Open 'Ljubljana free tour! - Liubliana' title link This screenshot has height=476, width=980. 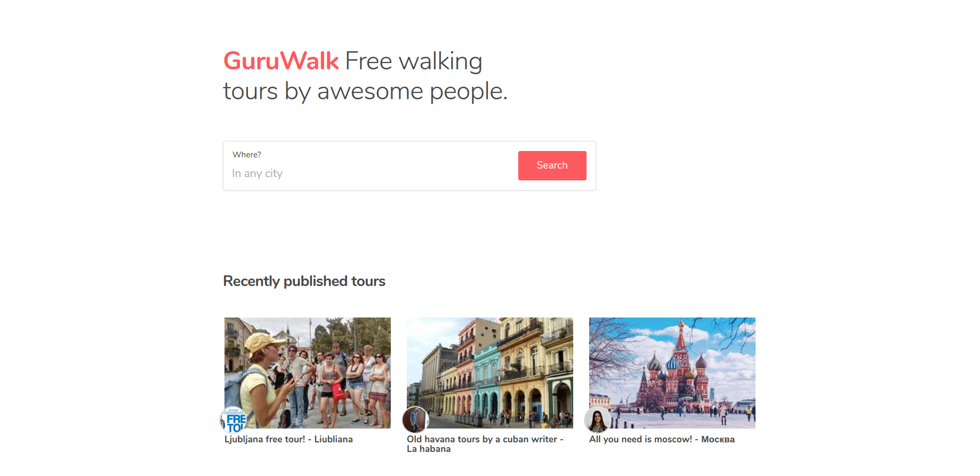pyautogui.click(x=288, y=439)
